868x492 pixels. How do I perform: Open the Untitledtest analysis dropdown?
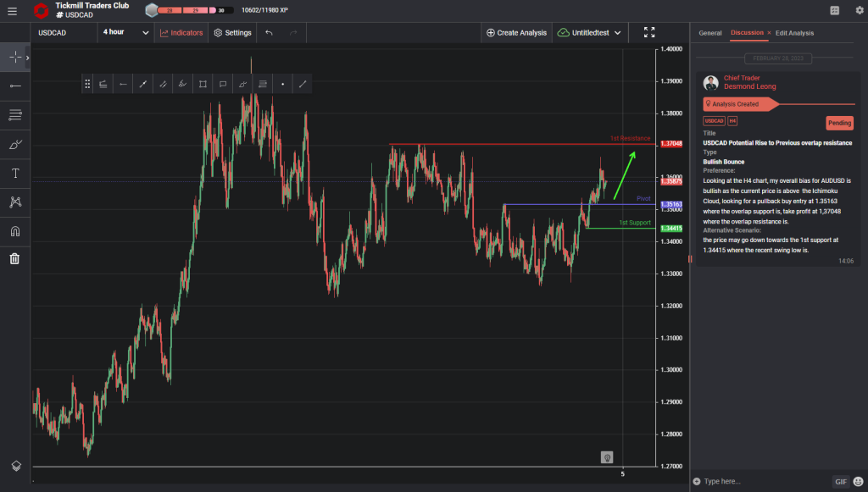point(592,32)
